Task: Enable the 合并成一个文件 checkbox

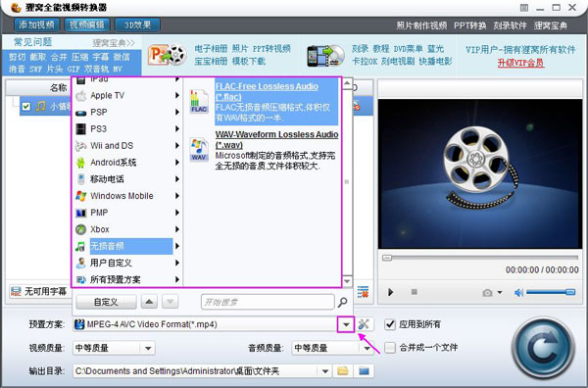Action: (x=390, y=348)
